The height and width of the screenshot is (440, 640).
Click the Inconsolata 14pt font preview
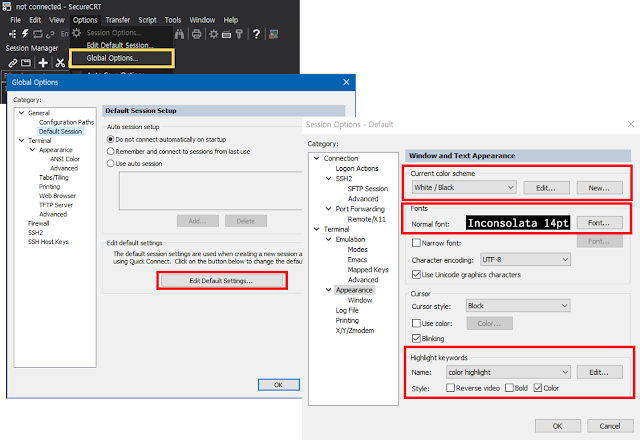pos(518,223)
